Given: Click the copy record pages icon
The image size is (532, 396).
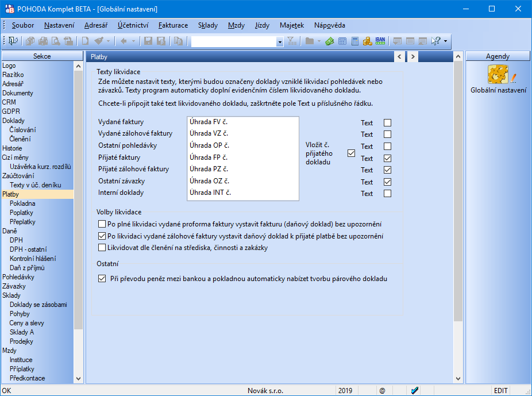Looking at the screenshot, I should 178,41.
